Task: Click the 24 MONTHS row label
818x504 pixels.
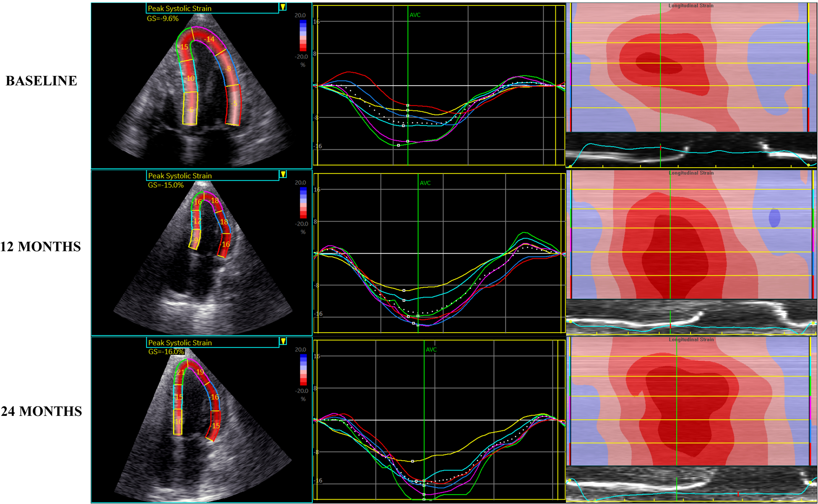Action: (42, 411)
